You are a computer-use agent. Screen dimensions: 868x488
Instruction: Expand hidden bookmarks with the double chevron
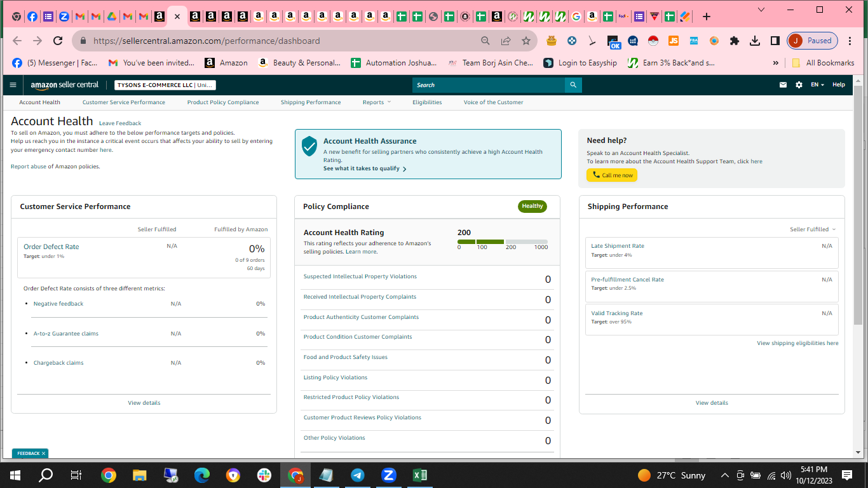click(775, 63)
